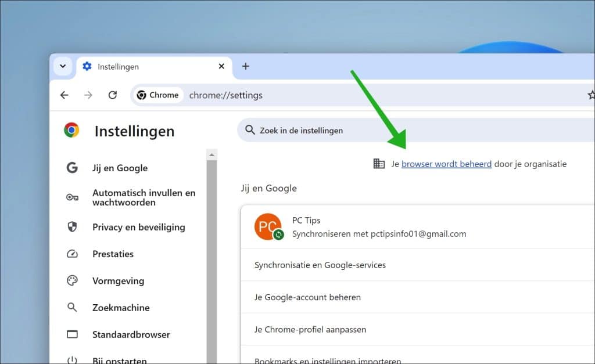This screenshot has height=364, width=595.
Task: Click the shield icon in sidebar
Action: click(x=72, y=227)
